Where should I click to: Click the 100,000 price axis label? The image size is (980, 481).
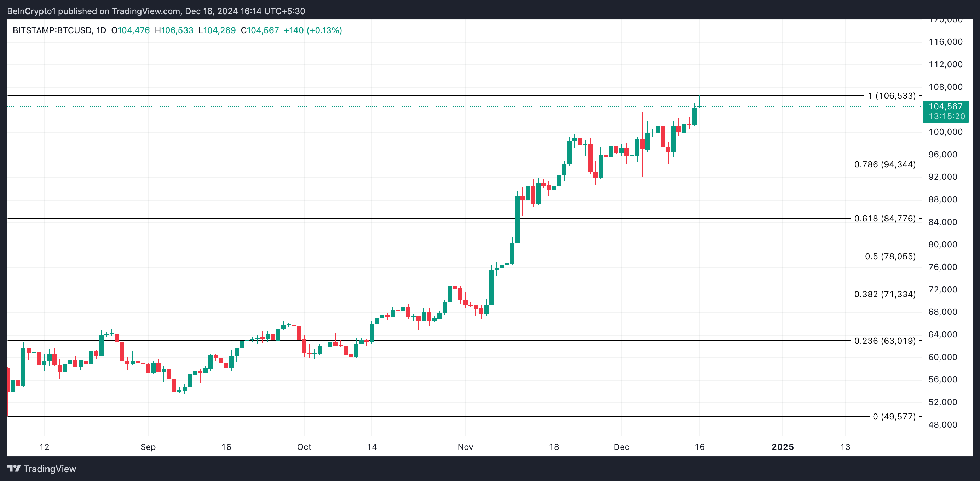click(x=945, y=132)
